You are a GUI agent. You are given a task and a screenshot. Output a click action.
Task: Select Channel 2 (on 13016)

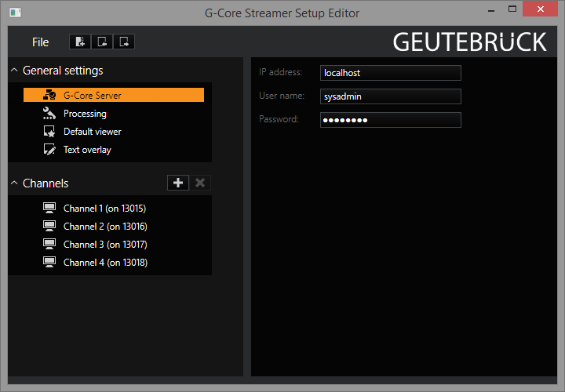(x=105, y=227)
